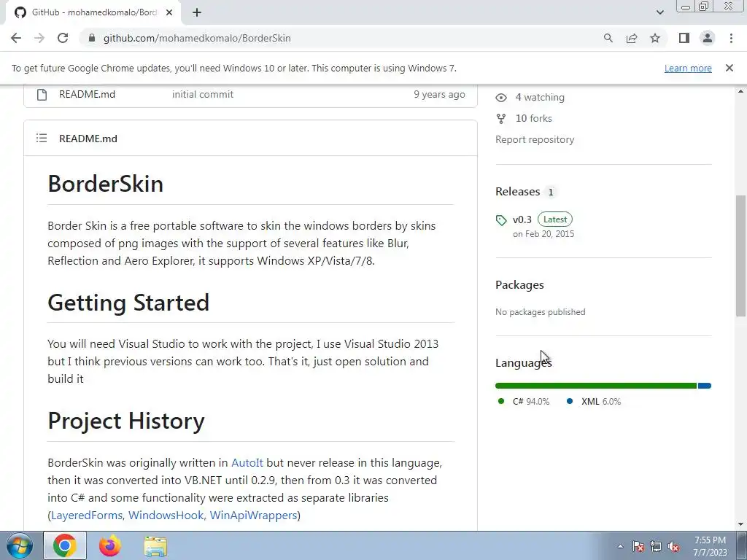Open Chrome three-dot menu
The image size is (747, 560).
coord(731,38)
